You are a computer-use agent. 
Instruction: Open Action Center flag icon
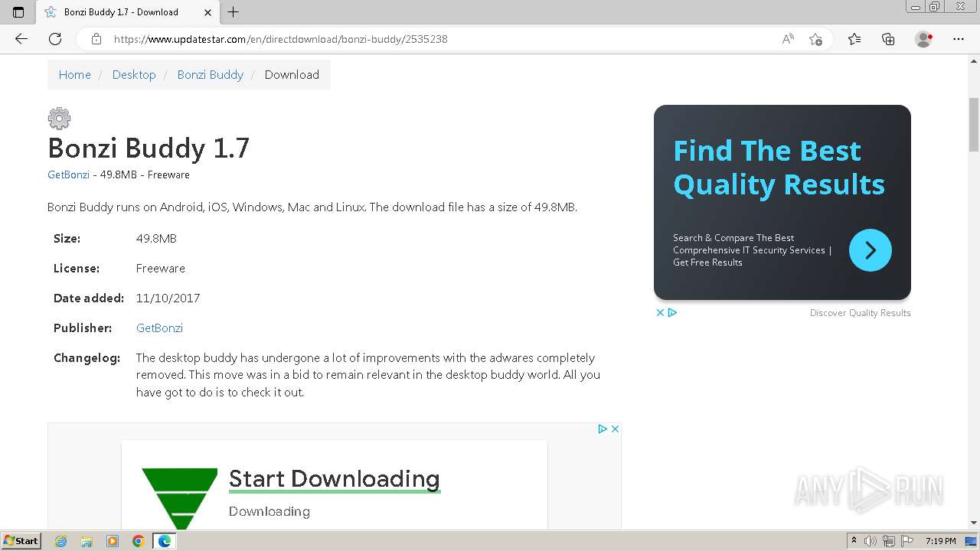tap(907, 541)
